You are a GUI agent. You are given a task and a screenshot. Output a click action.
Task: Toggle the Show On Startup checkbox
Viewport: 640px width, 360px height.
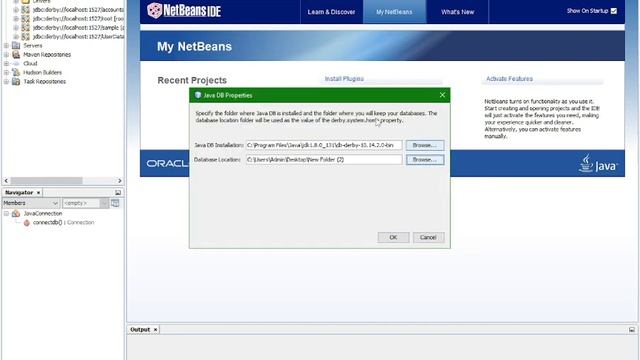(614, 11)
